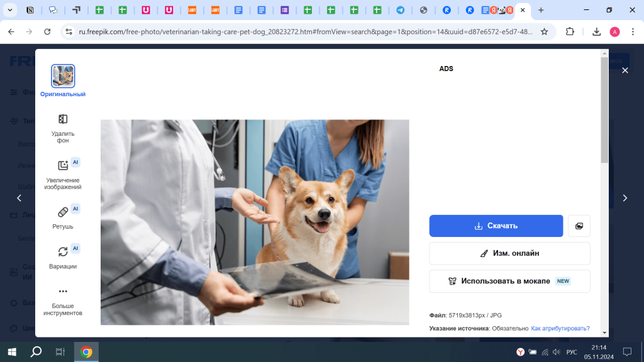This screenshot has height=362, width=644.
Task: Click the Remove background (Удалить фон) icon
Action: [63, 119]
